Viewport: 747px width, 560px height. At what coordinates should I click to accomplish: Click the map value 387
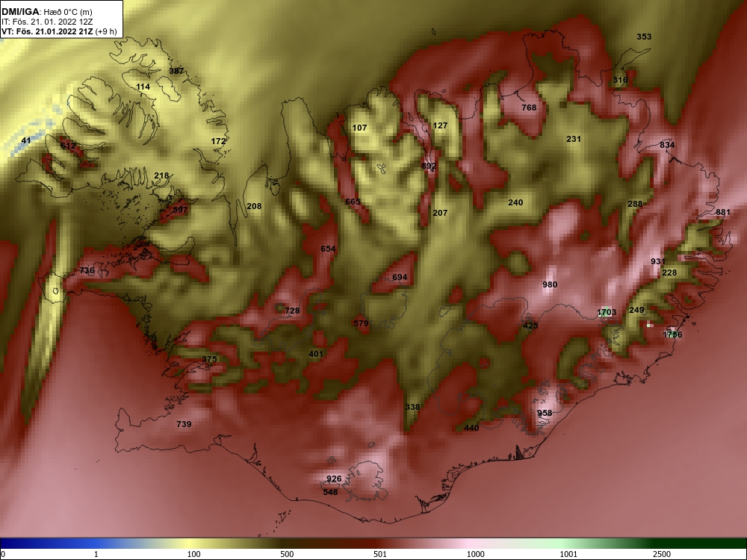click(x=177, y=71)
